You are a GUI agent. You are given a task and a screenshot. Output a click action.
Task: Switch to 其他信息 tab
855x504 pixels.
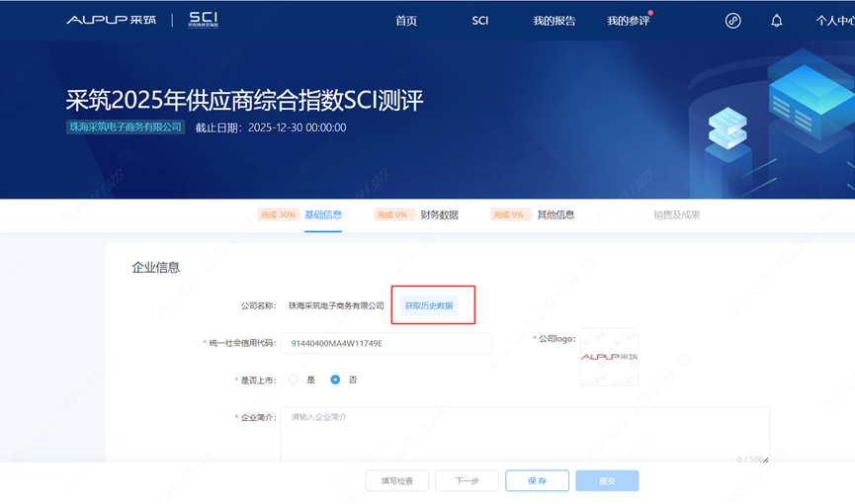tap(556, 214)
